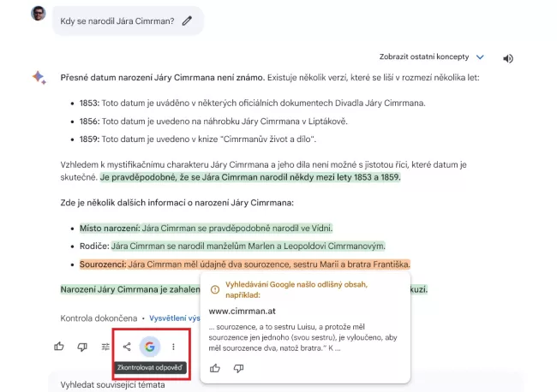The height and width of the screenshot is (392, 557).
Task: Share the response via share icon
Action: pos(127,347)
